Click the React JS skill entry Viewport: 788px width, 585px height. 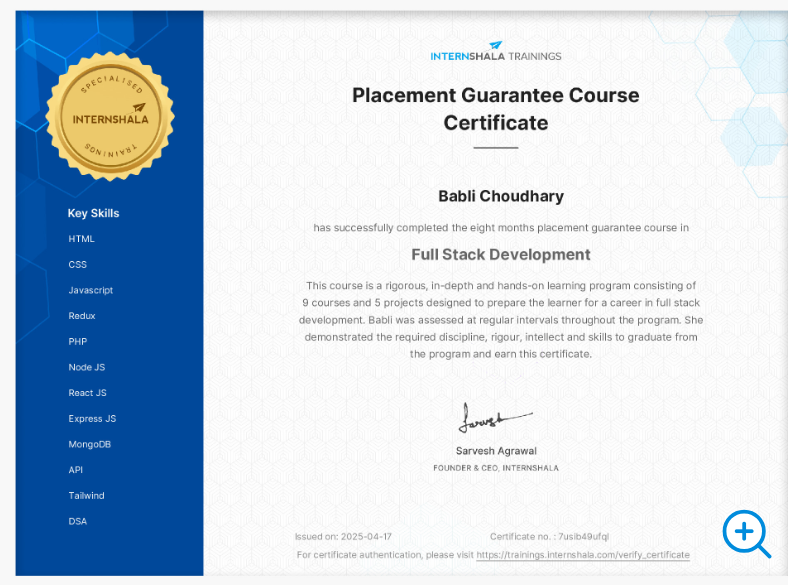pos(87,393)
